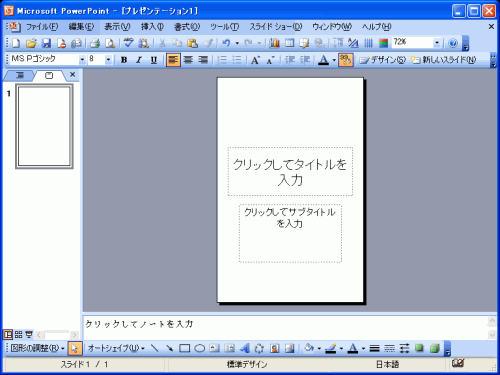Click the Paste clipboard icon

[x=192, y=43]
